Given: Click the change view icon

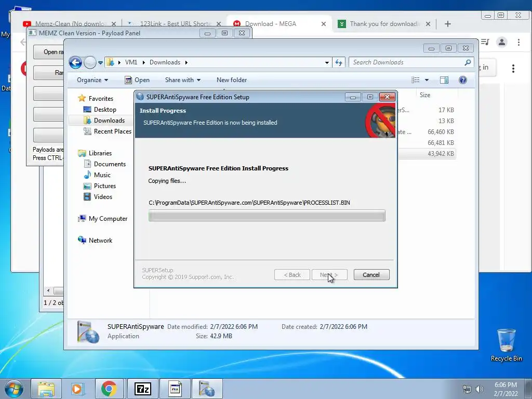Looking at the screenshot, I should click(415, 80).
